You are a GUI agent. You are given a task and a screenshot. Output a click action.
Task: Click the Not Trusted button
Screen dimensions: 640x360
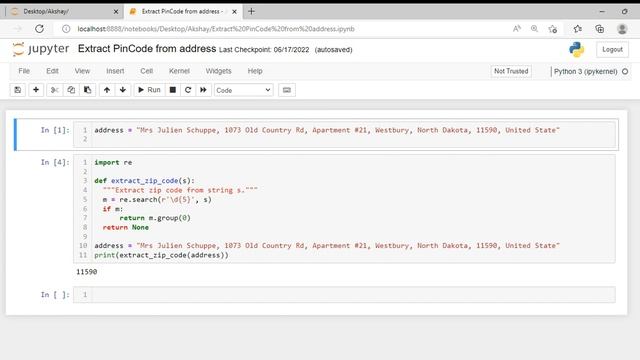pos(511,71)
